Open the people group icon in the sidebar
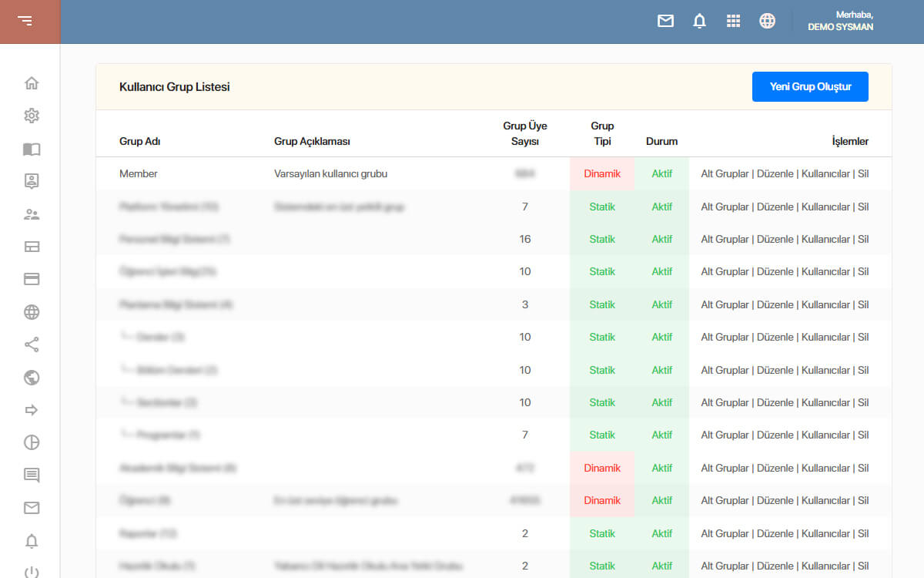Image resolution: width=924 pixels, height=578 pixels. (32, 214)
